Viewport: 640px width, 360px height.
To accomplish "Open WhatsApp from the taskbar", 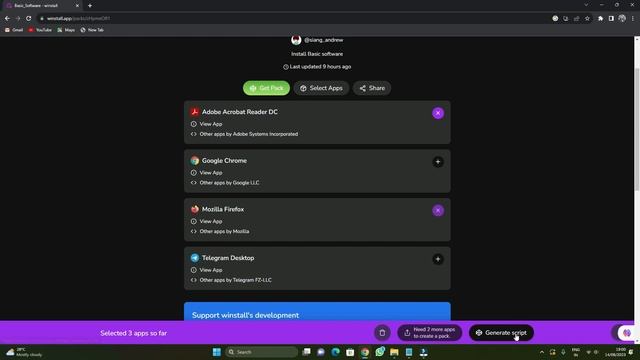I will (380, 352).
